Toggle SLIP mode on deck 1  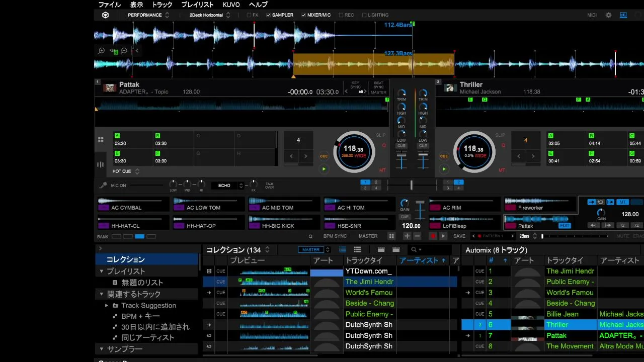pyautogui.click(x=381, y=135)
